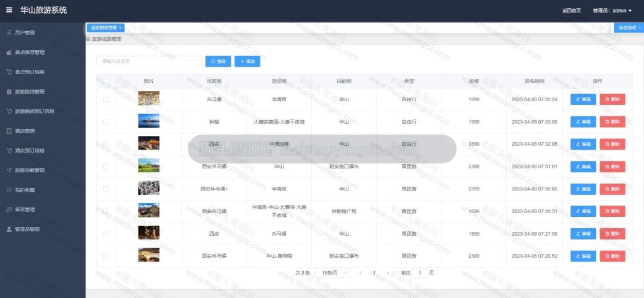Click the 查询 search button
Viewport: 644px width, 298px height.
click(218, 61)
